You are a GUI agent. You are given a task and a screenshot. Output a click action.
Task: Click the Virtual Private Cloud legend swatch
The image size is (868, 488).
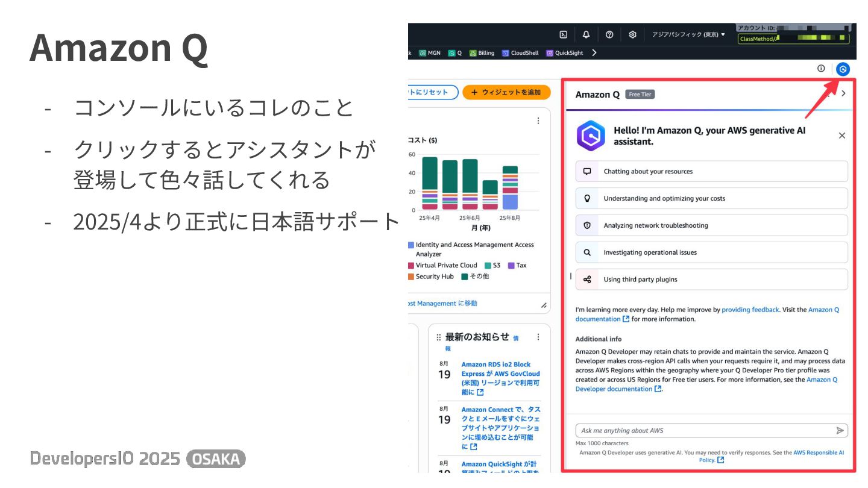pos(411,266)
